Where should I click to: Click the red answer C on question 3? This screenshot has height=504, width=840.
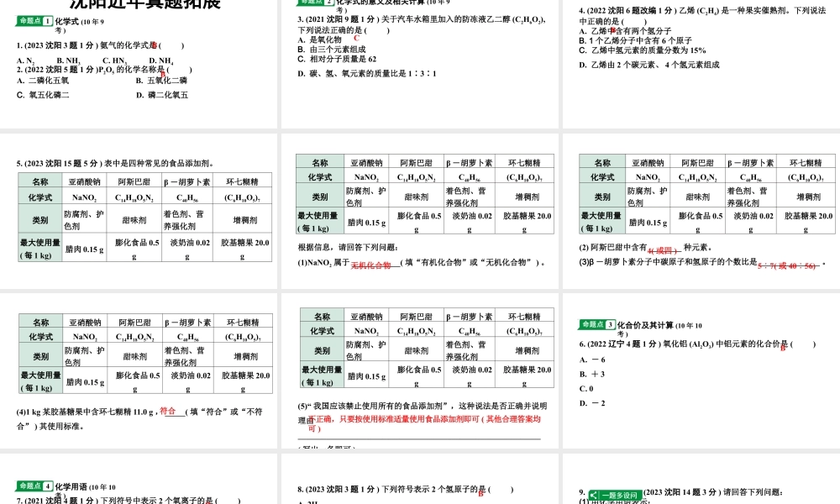click(x=356, y=37)
